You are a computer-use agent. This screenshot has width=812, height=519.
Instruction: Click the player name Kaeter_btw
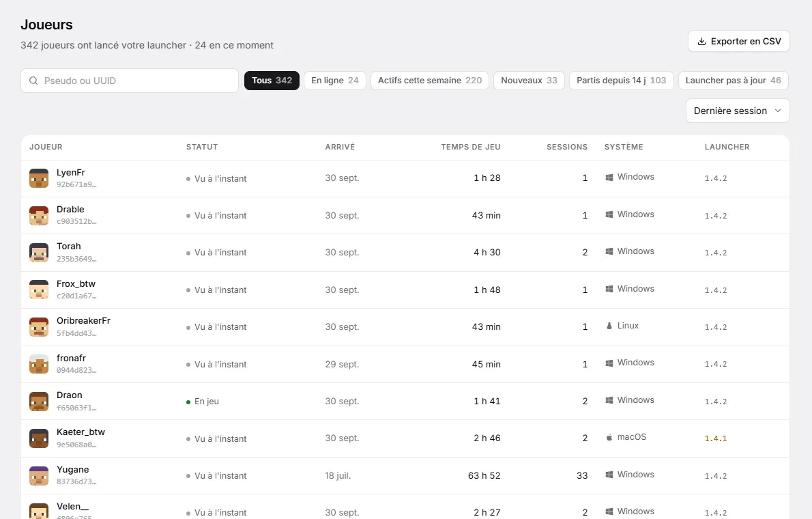81,432
